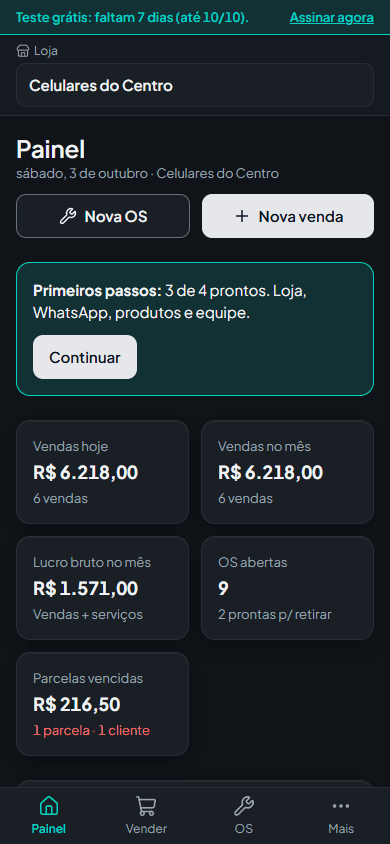Create a new service order via Nova OS
Image resolution: width=390 pixels, height=844 pixels.
[103, 216]
